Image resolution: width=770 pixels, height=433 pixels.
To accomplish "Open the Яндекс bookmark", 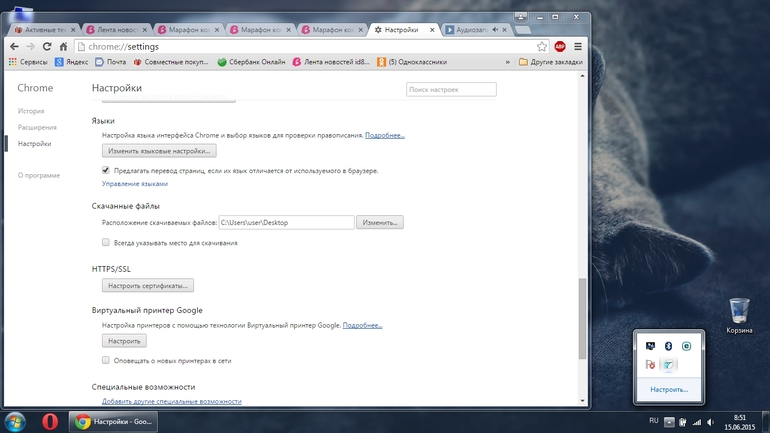I will 72,62.
